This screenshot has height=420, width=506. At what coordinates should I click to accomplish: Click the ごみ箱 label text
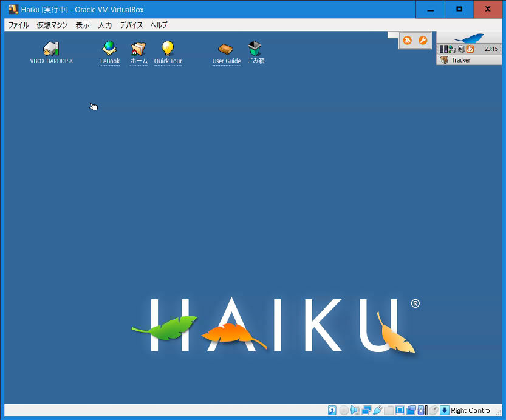click(256, 61)
